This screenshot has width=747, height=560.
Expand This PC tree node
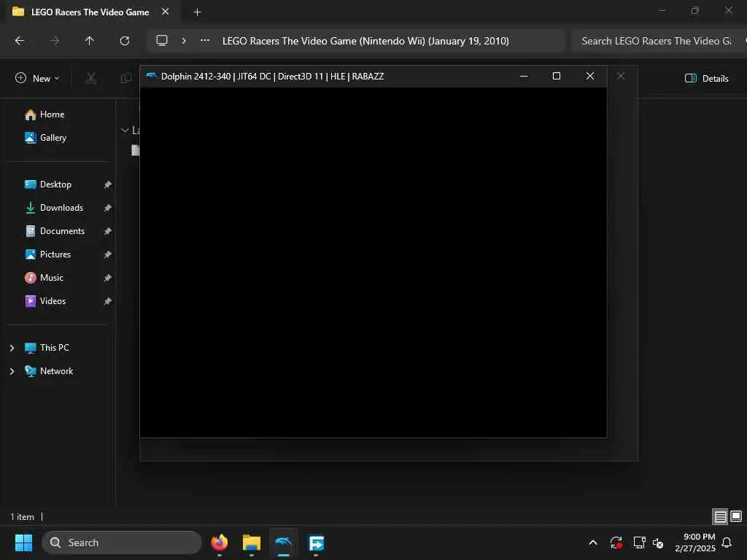[x=12, y=348]
